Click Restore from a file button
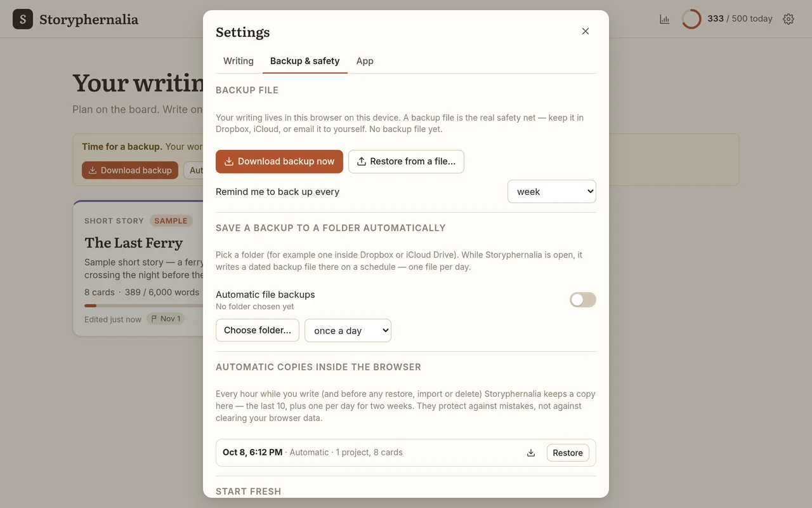This screenshot has height=508, width=812. pos(406,161)
